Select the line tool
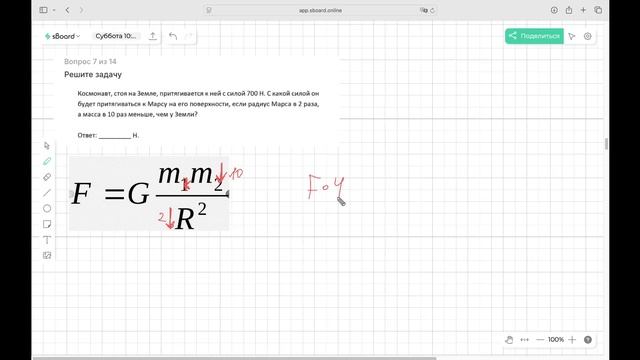 point(47,193)
